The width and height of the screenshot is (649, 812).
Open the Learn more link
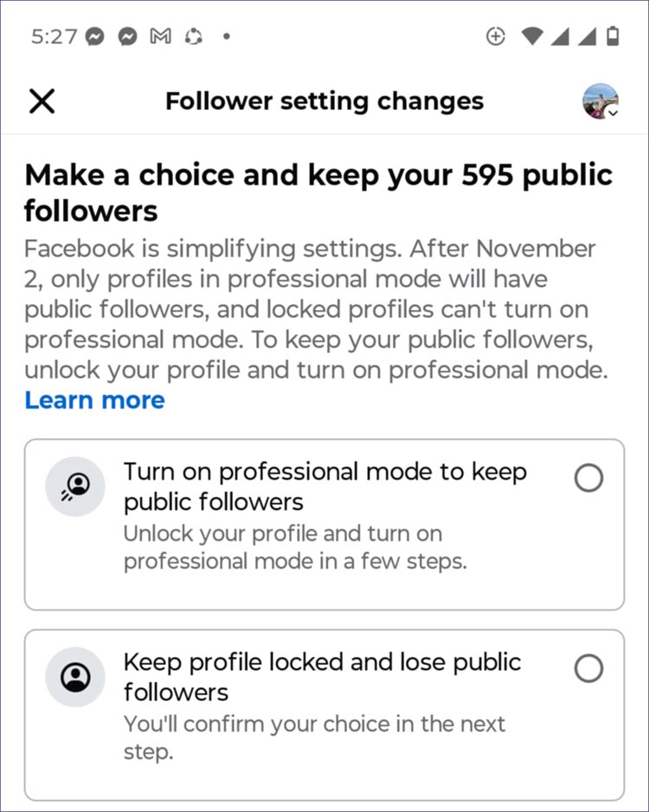(94, 400)
